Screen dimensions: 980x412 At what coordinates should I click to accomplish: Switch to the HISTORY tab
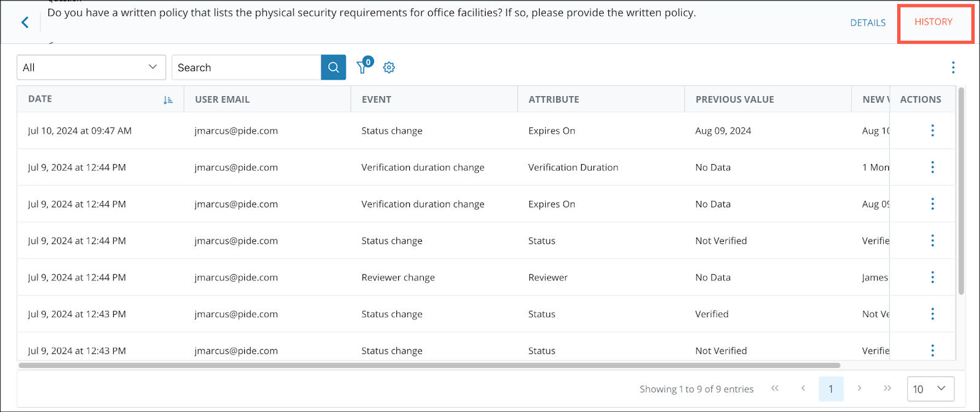(x=933, y=22)
